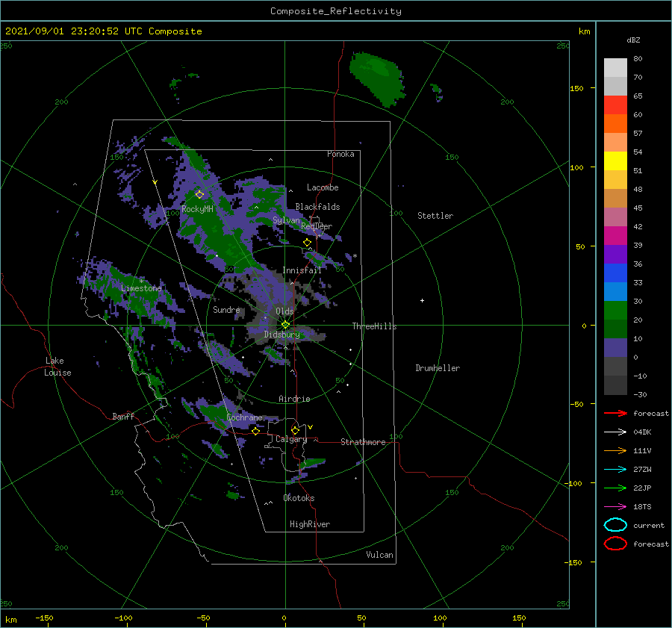Select the Lake Louise label
The height and width of the screenshot is (628, 672).
(57, 367)
